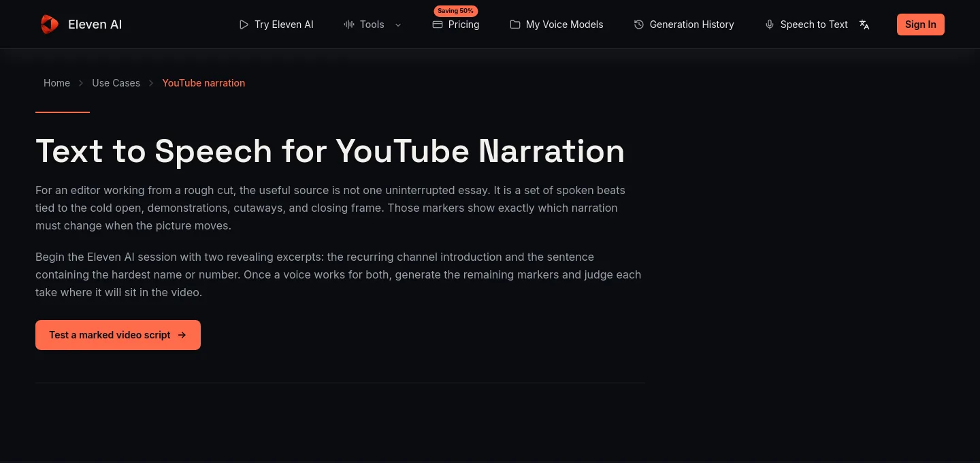The image size is (980, 463).
Task: Go to the Pricing page
Action: click(x=456, y=25)
